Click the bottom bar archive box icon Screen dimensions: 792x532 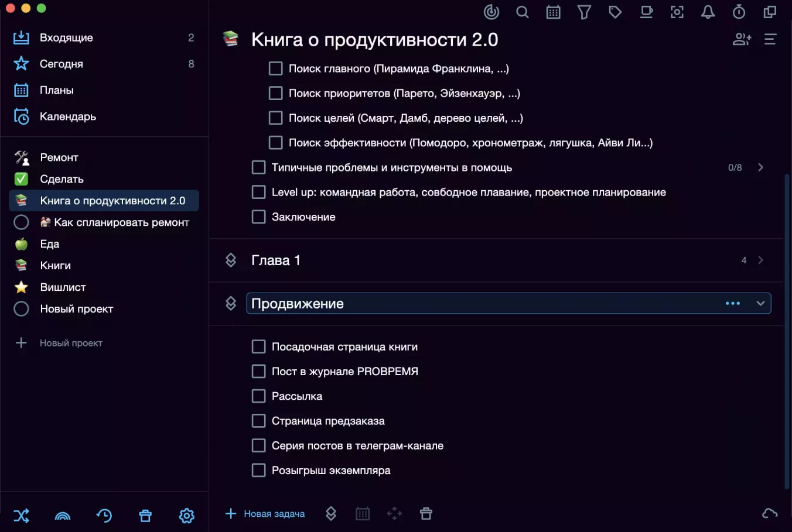tap(426, 514)
